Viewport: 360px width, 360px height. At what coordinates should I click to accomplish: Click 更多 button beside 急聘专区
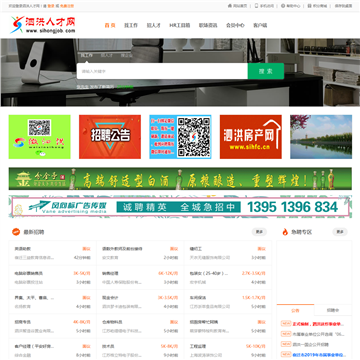340,232
